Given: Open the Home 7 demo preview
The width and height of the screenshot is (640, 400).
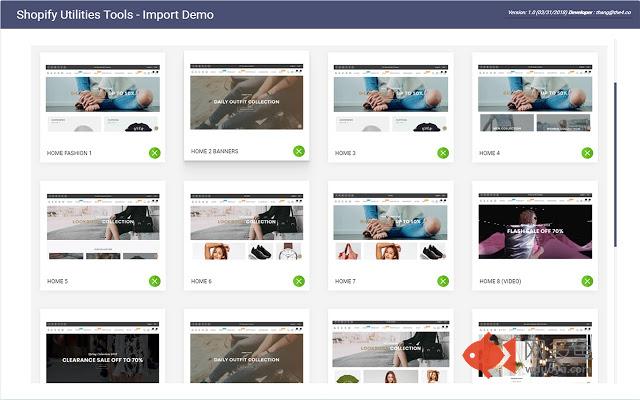Looking at the screenshot, I should click(x=390, y=228).
